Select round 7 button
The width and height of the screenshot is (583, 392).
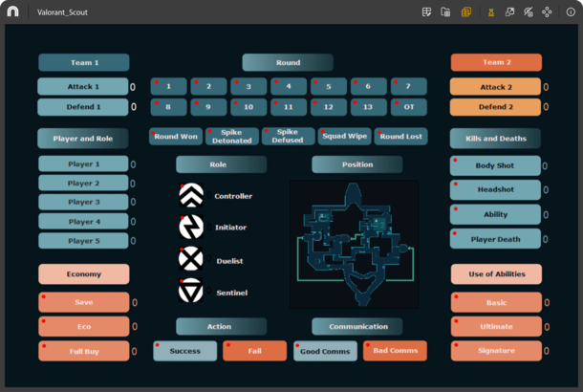pos(409,87)
